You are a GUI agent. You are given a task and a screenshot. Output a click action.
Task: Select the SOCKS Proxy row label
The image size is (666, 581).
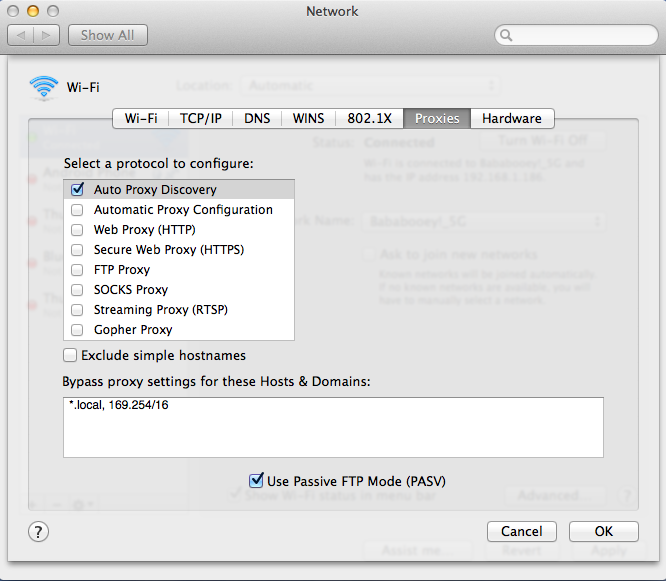[x=131, y=290]
